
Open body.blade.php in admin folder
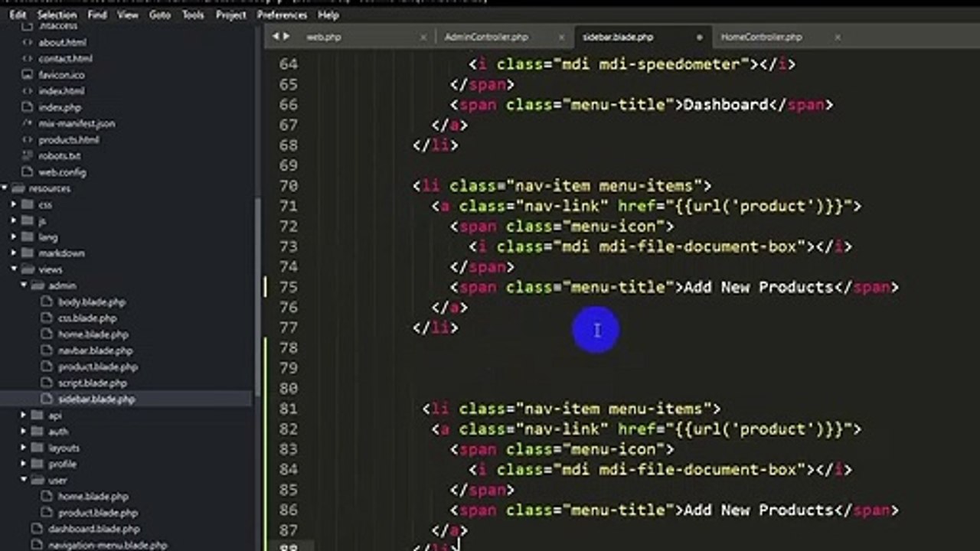pos(91,302)
